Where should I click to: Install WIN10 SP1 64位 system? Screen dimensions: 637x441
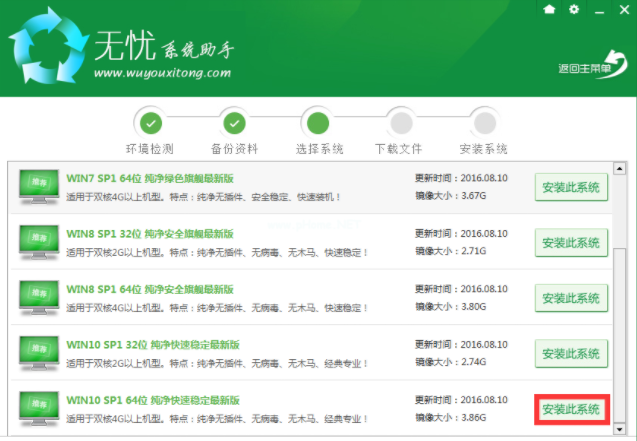tap(571, 409)
